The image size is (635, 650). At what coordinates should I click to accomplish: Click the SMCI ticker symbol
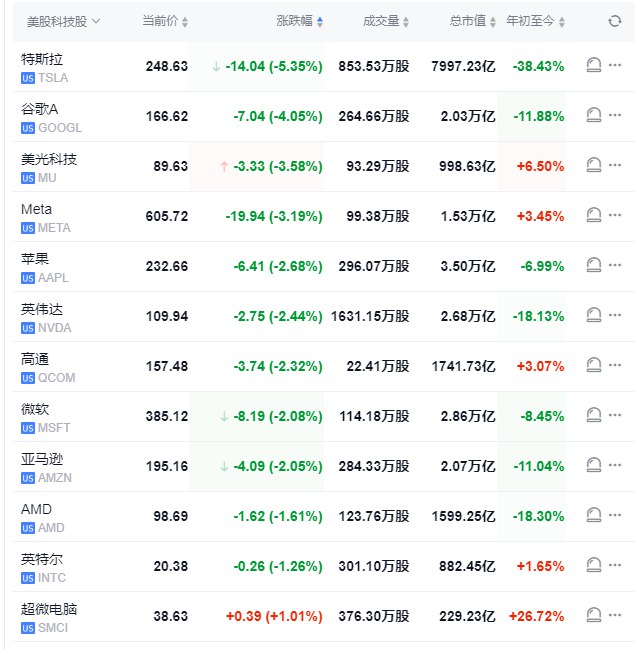click(53, 628)
